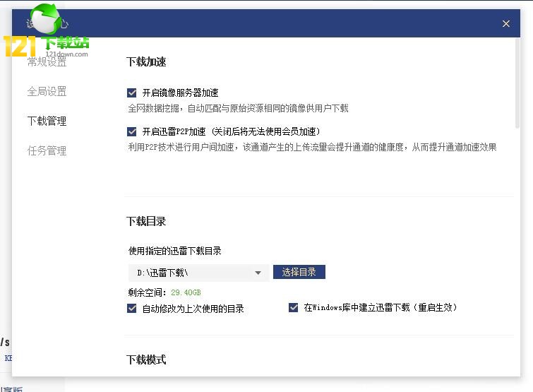Expand the download directory dropdown arrow
This screenshot has width=533, height=392.
pyautogui.click(x=258, y=273)
